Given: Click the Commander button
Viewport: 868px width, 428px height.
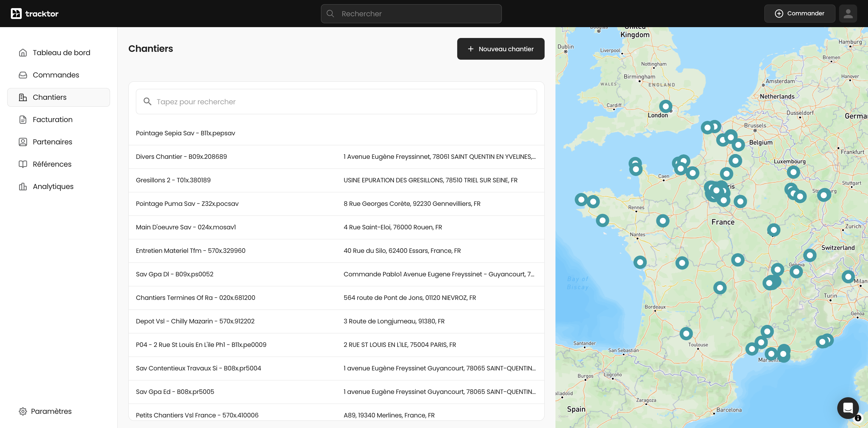Looking at the screenshot, I should (x=799, y=14).
